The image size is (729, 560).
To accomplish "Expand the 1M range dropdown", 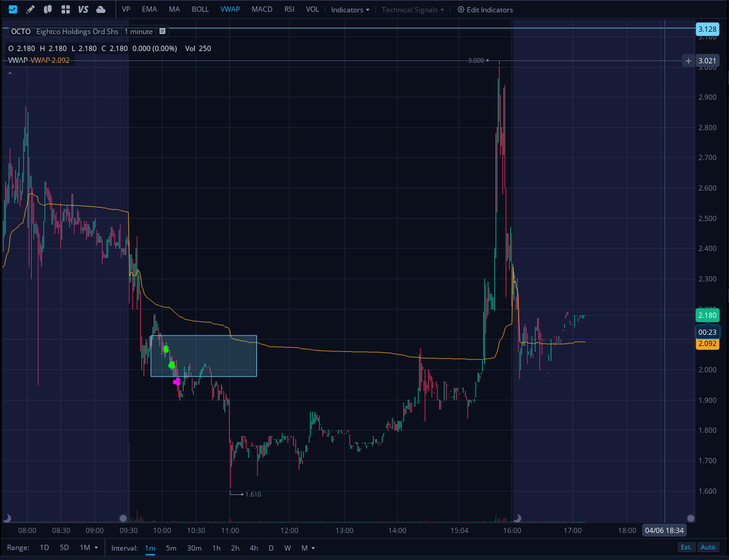I will pos(89,547).
